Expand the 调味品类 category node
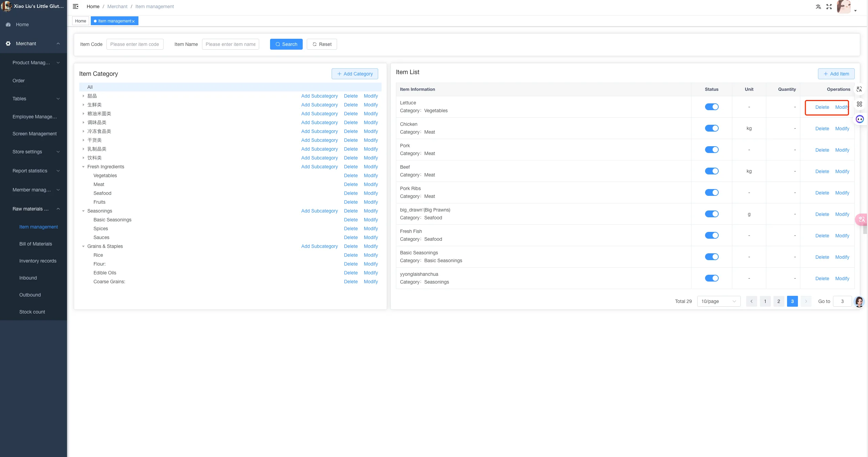The width and height of the screenshot is (868, 457). click(83, 122)
